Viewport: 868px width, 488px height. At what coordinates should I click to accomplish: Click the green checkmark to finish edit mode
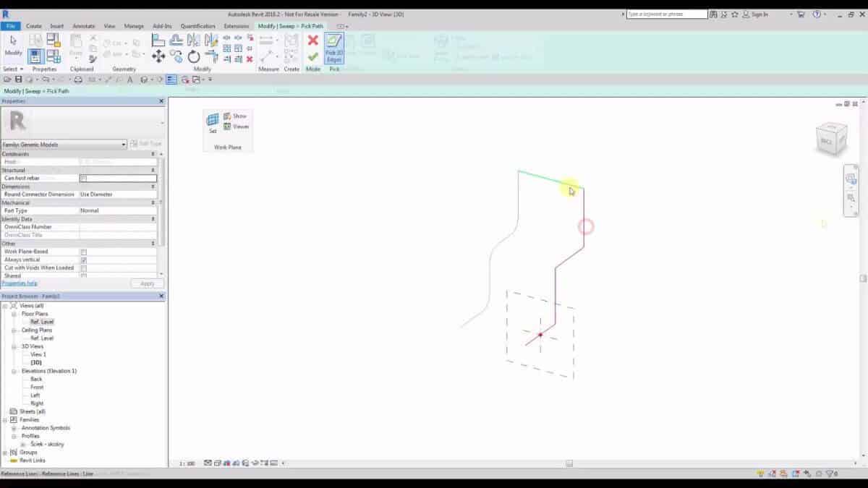[312, 56]
